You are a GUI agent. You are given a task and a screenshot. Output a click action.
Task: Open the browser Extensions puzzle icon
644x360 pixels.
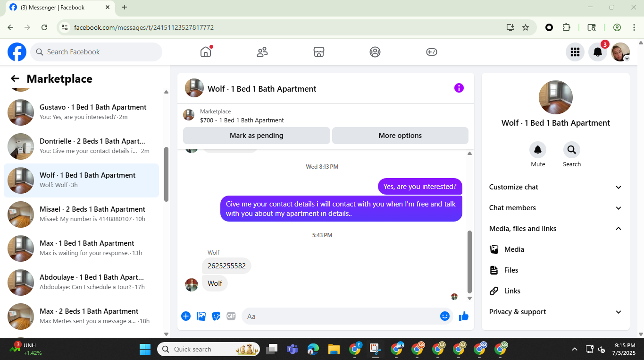point(567,27)
